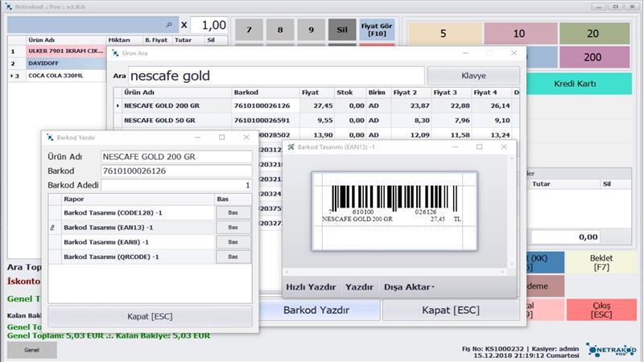
Task: Click the edit pencil icon on EAN13 row
Action: tap(52, 228)
